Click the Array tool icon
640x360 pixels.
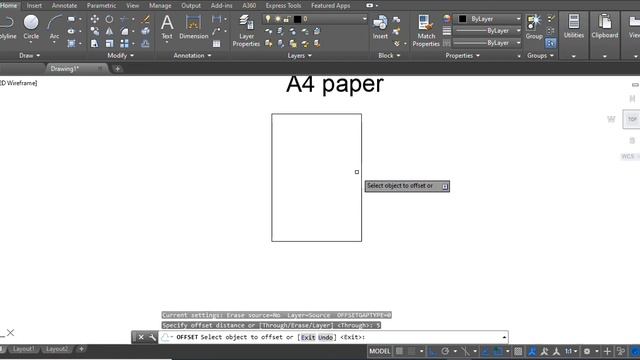124,43
